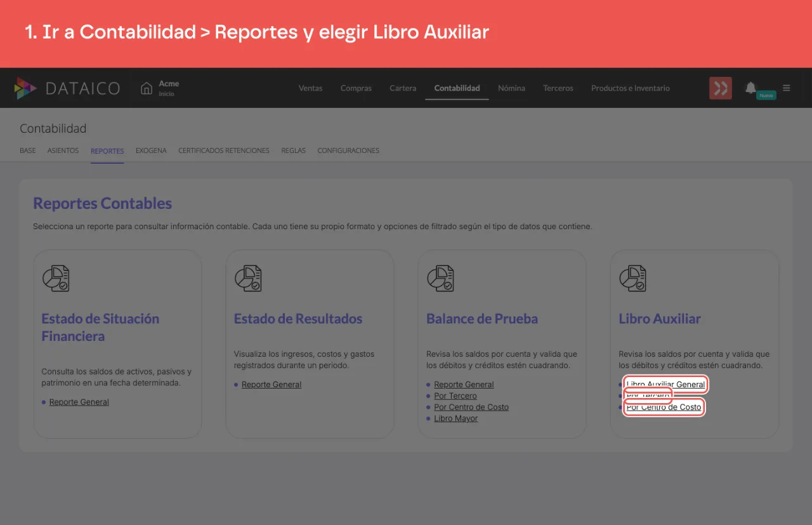Image resolution: width=812 pixels, height=525 pixels.
Task: Click the Libro Auxiliar report icon
Action: point(632,278)
